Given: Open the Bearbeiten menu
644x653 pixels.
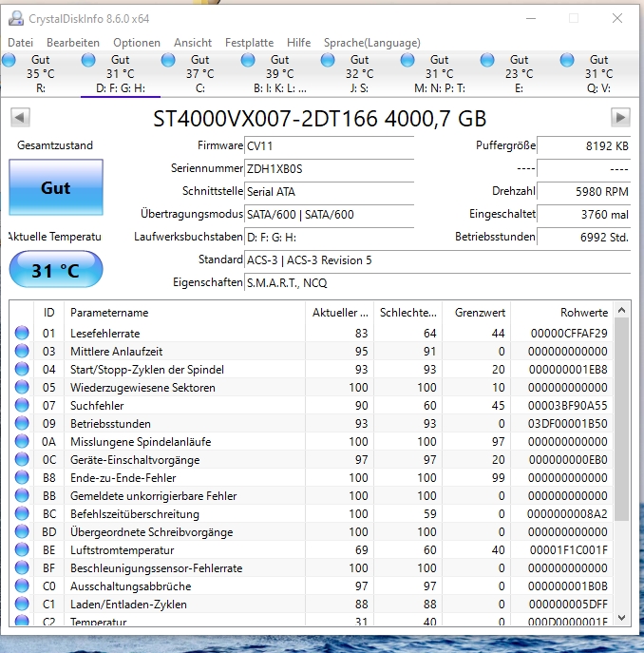Looking at the screenshot, I should pyautogui.click(x=73, y=43).
